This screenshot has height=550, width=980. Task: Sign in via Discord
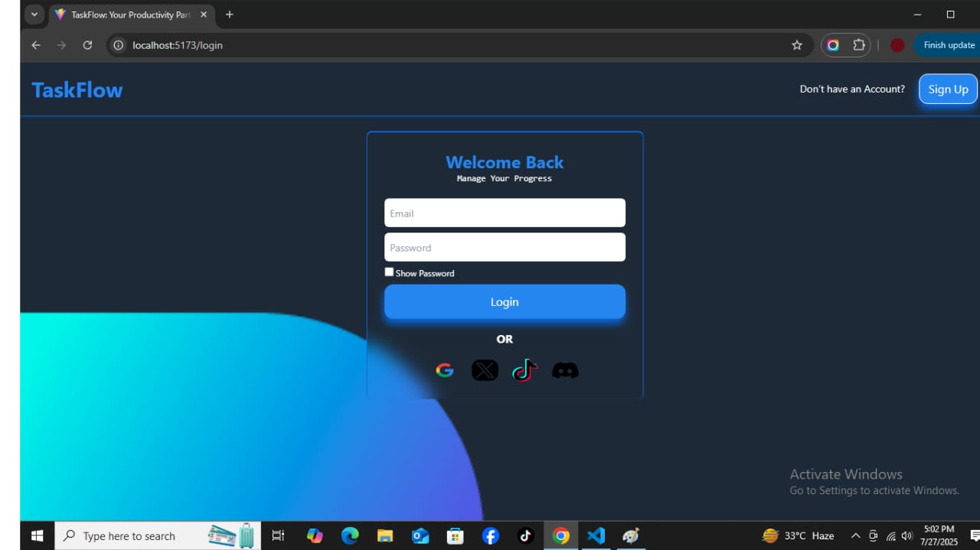(x=565, y=369)
